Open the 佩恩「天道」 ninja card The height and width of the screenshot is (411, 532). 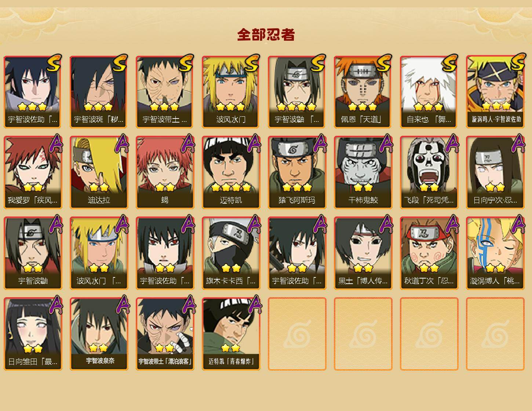363,92
